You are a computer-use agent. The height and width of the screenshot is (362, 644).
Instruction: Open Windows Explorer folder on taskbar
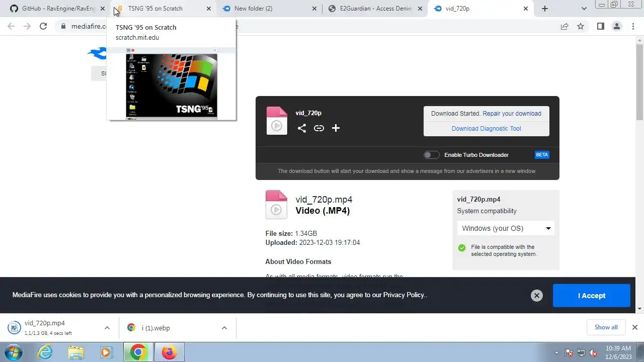[76, 352]
